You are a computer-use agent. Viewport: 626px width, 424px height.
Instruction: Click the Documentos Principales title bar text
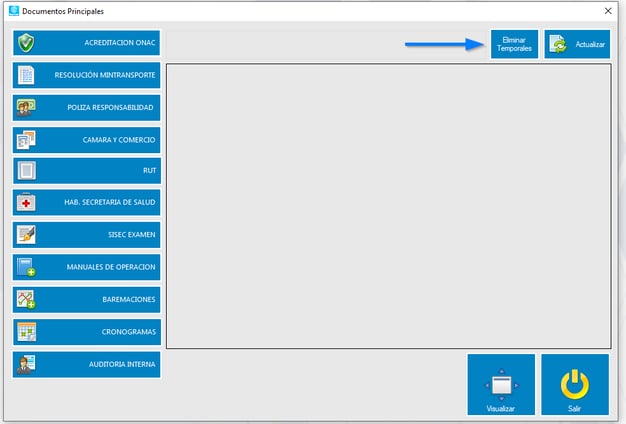63,11
